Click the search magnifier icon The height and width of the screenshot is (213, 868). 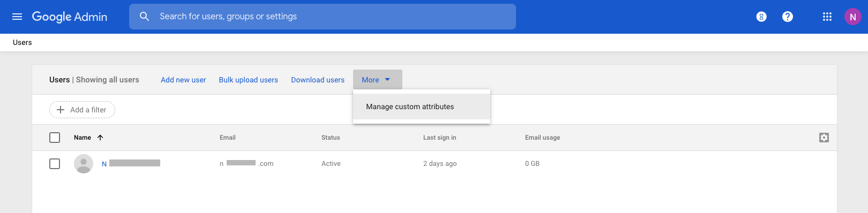(x=145, y=17)
